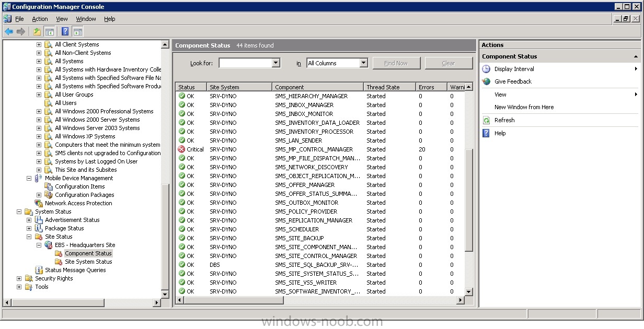Click the Network Access Protection icon
The width and height of the screenshot is (644, 329).
(39, 203)
